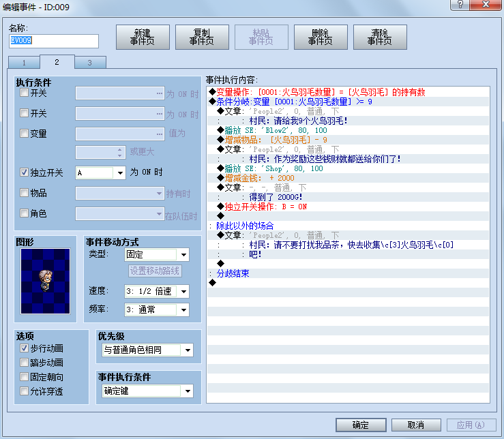Click the second 开关 selection field

tap(120, 114)
